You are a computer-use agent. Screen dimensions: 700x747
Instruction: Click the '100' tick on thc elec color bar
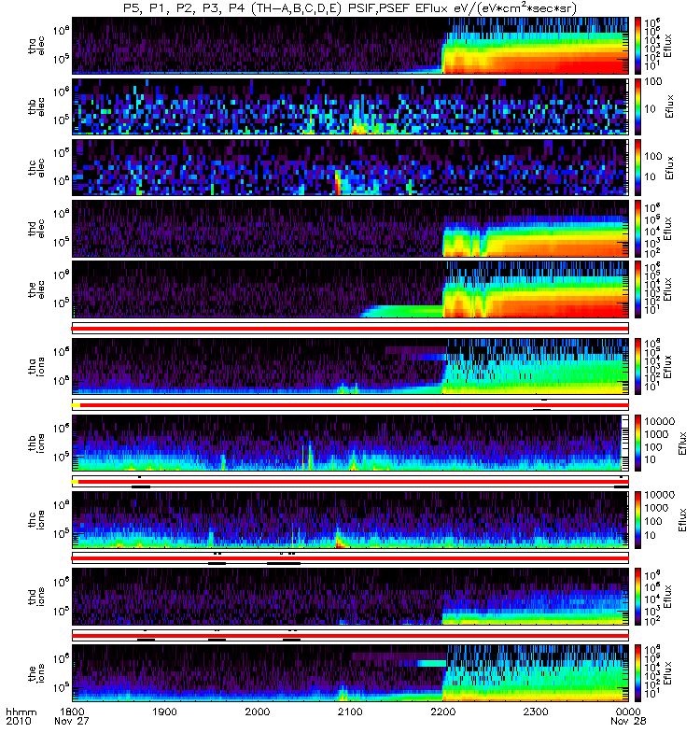pos(652,156)
